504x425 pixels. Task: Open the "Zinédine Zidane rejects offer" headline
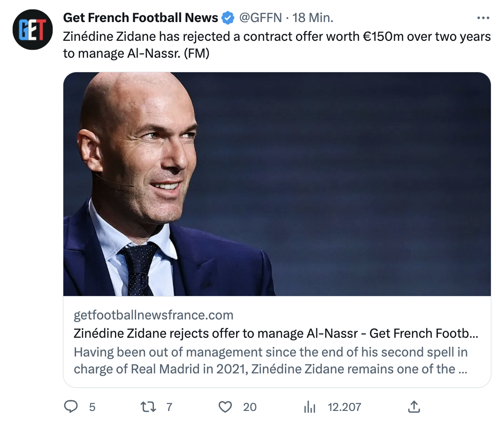276,334
